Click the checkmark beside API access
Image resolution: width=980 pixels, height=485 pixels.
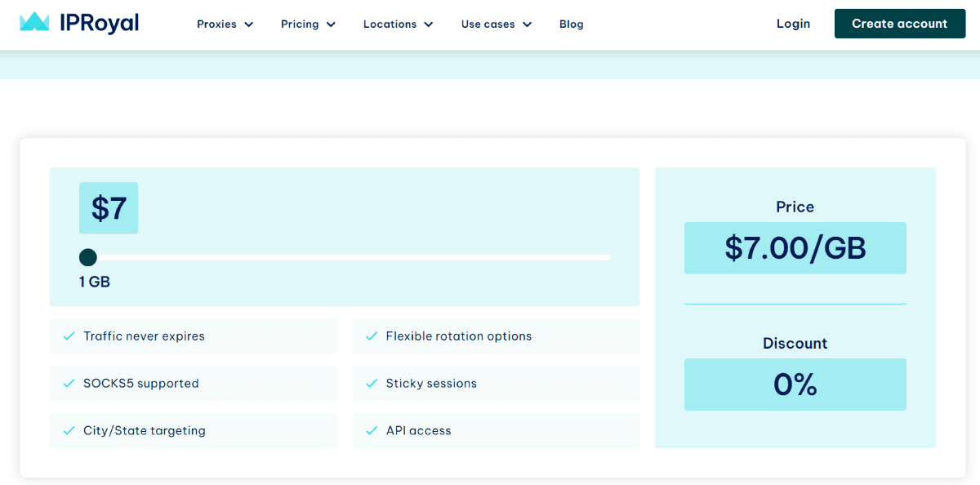372,431
